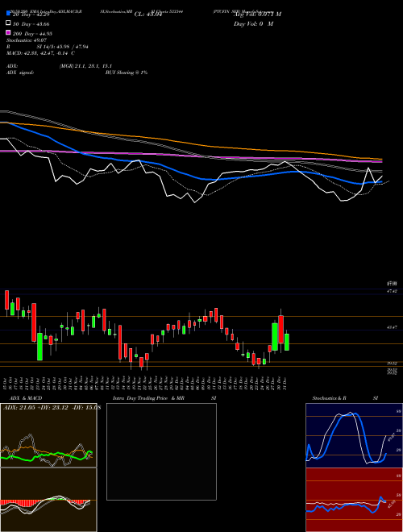Image resolution: width=403 pixels, height=532 pixels.
Task: Click the CL closing price label
Action: point(148,15)
